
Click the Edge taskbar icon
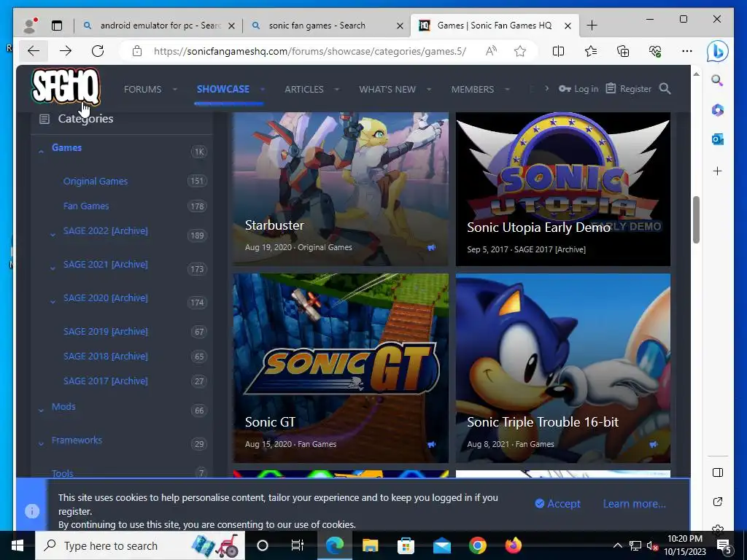click(x=334, y=545)
